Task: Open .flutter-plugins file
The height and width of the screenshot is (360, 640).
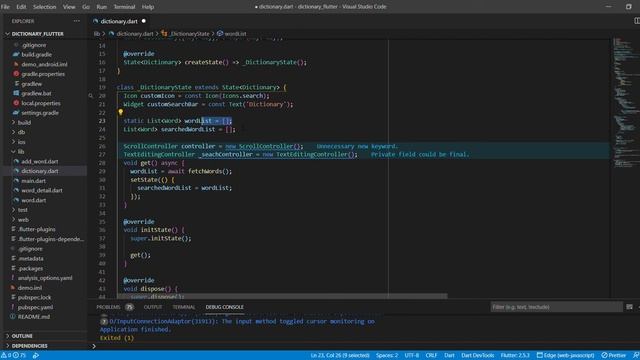Action: [36, 229]
